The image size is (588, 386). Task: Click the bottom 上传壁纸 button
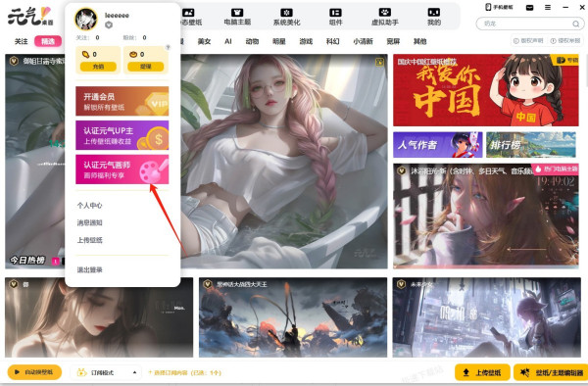point(482,372)
